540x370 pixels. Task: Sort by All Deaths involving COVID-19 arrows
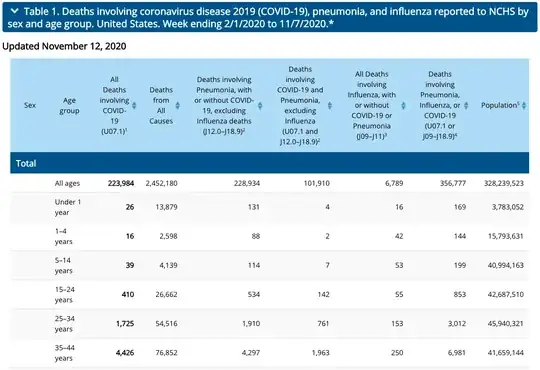134,105
